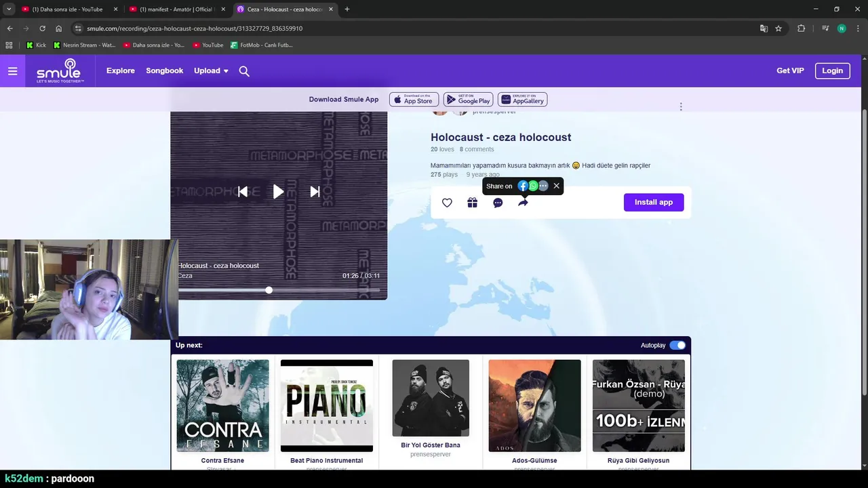Screen dimensions: 868x488
Task: Open the FotMob bookmark
Action: 262,45
